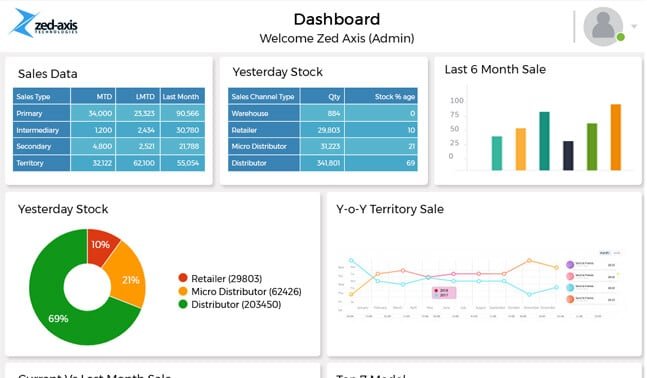Click the dark navy bar in sales chart

[x=568, y=156]
